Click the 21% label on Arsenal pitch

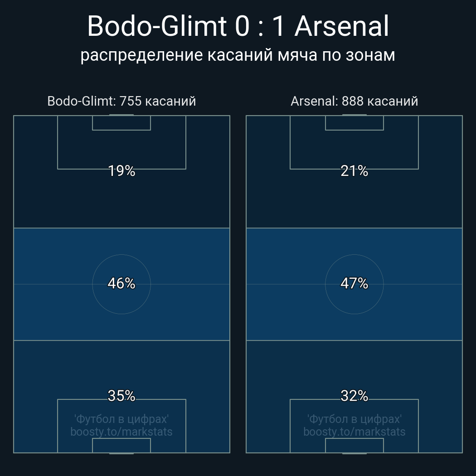click(354, 171)
